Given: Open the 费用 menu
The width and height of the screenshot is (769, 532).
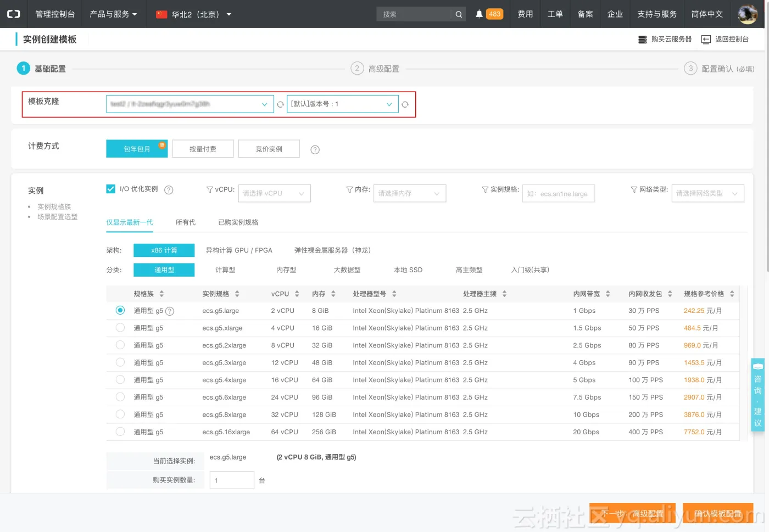Looking at the screenshot, I should point(525,14).
